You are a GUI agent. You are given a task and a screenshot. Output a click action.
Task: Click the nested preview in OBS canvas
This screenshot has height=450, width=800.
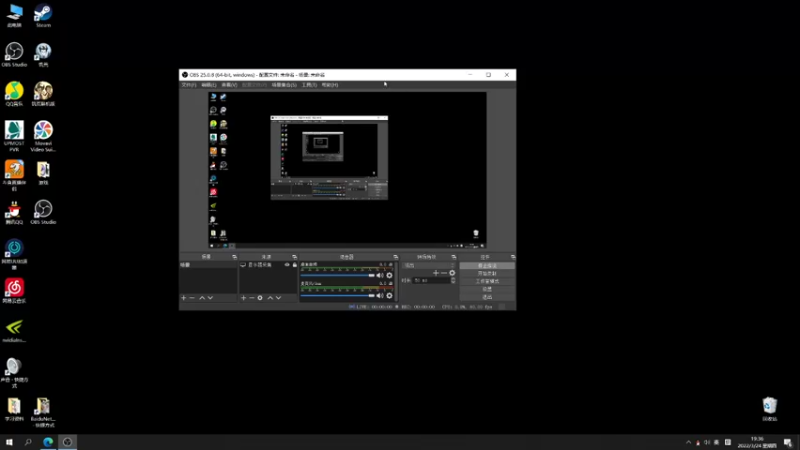329,158
